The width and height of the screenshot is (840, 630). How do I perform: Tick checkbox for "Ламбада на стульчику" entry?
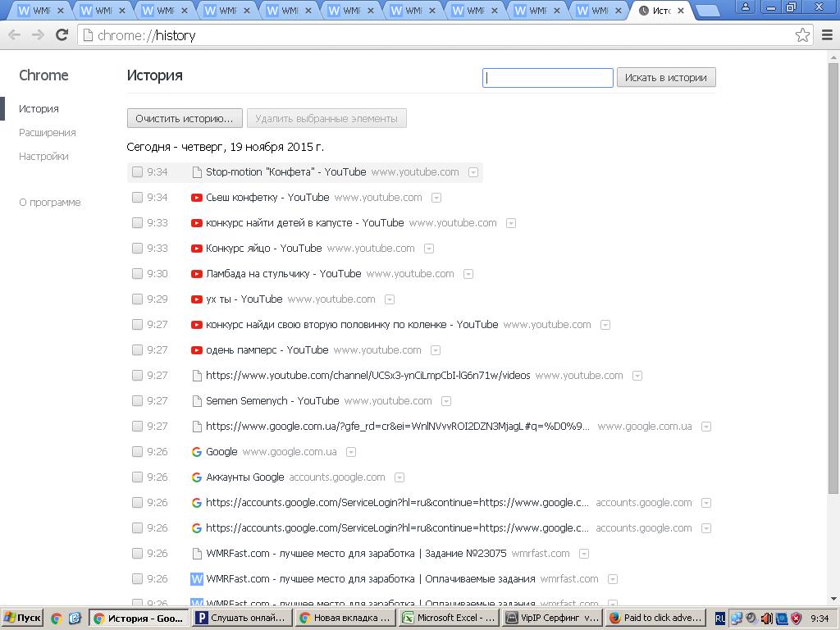coord(137,274)
